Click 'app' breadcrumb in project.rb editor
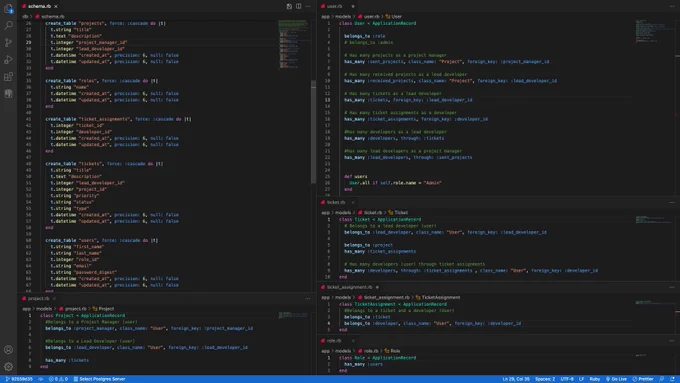Viewport: 680px width, 383px height. point(26,309)
